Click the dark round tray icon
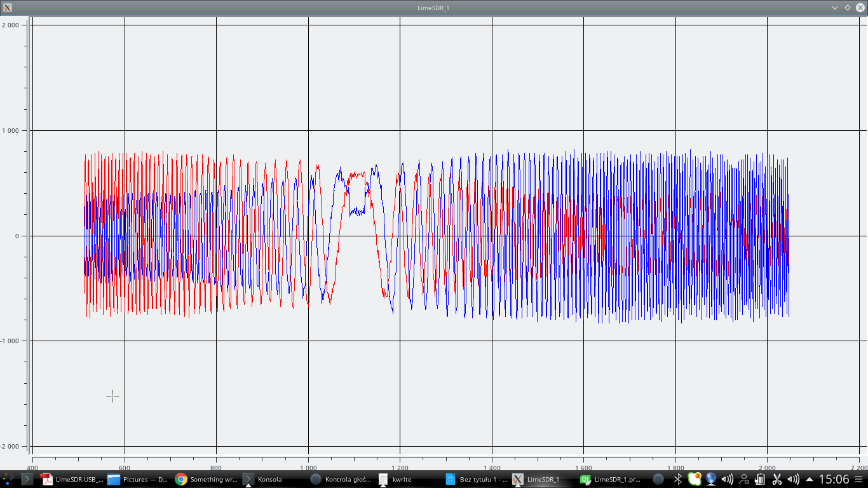868x488 pixels. (659, 479)
